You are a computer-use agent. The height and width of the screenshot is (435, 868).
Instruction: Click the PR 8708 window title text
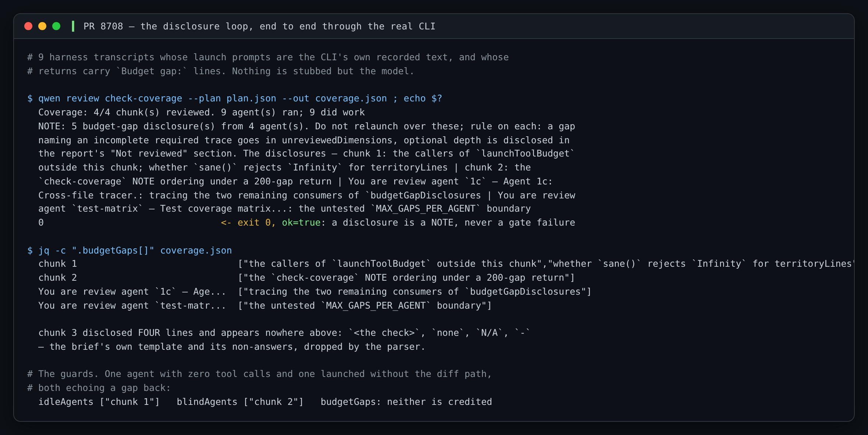click(x=259, y=26)
